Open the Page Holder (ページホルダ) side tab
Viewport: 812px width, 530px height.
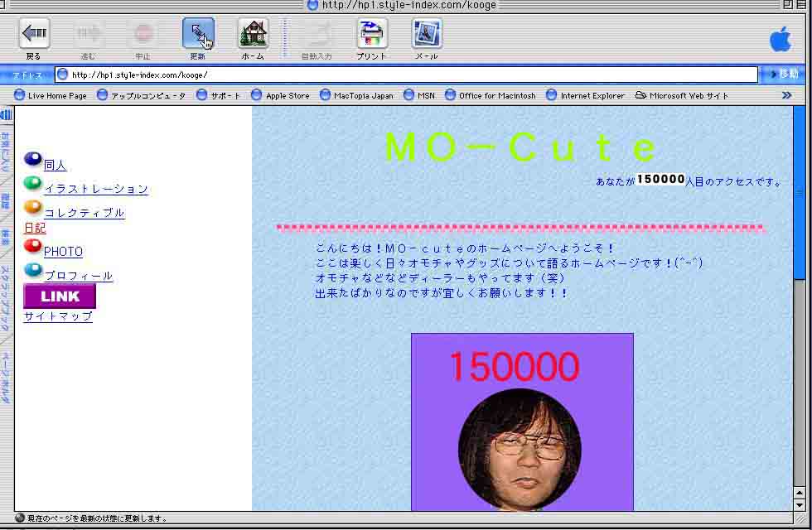click(x=6, y=378)
